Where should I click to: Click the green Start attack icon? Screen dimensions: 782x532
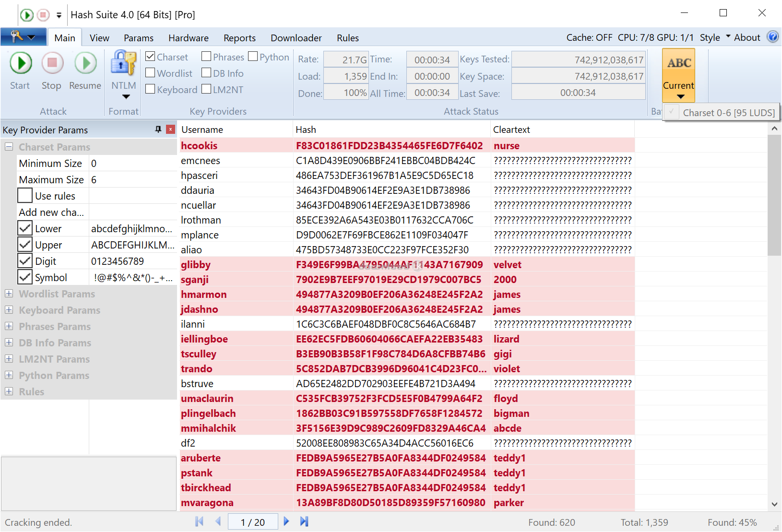[x=21, y=63]
